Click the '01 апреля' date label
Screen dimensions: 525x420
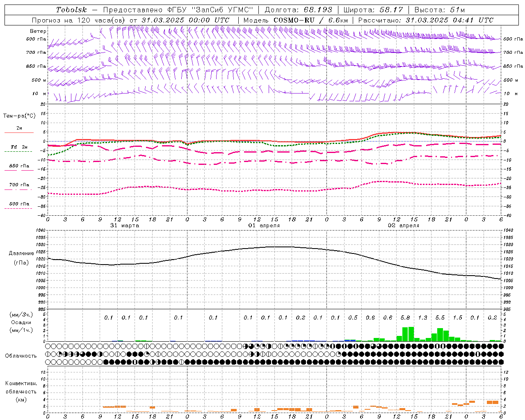pyautogui.click(x=264, y=226)
